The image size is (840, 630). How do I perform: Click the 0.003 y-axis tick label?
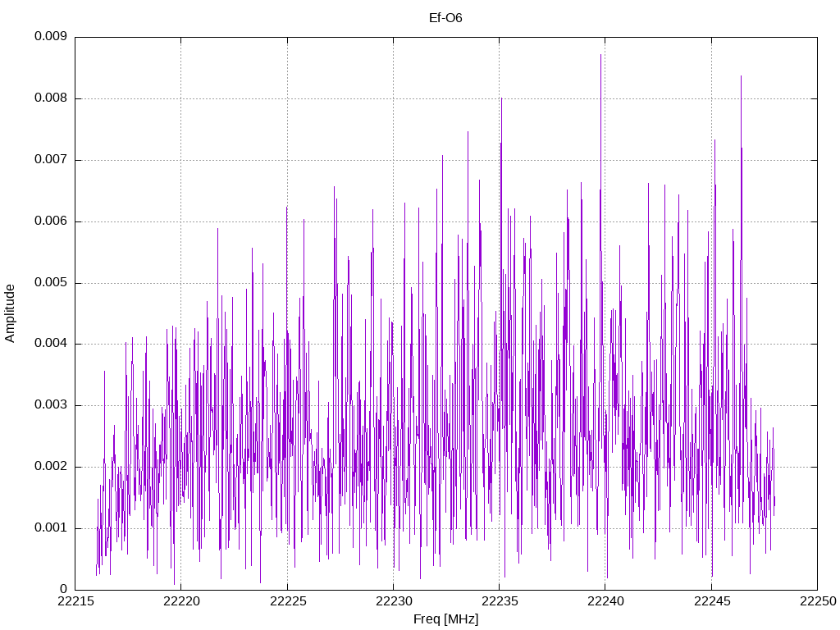51,405
